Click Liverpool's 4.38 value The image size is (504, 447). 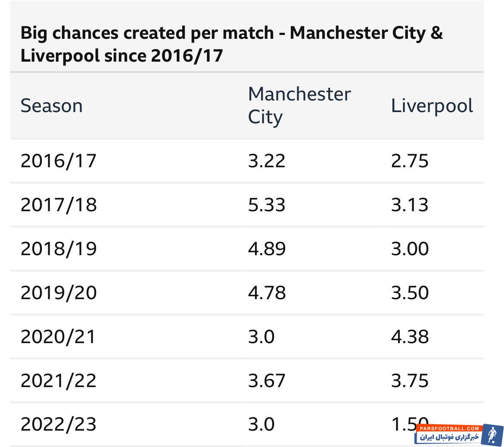pos(409,337)
